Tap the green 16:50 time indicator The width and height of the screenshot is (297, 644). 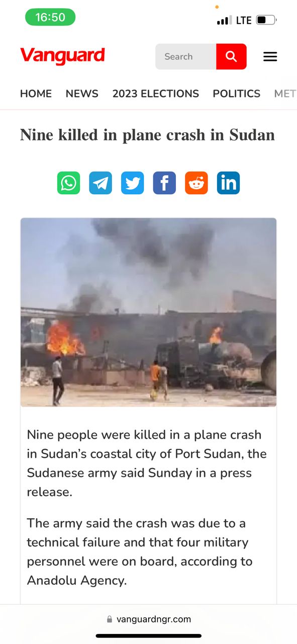50,17
